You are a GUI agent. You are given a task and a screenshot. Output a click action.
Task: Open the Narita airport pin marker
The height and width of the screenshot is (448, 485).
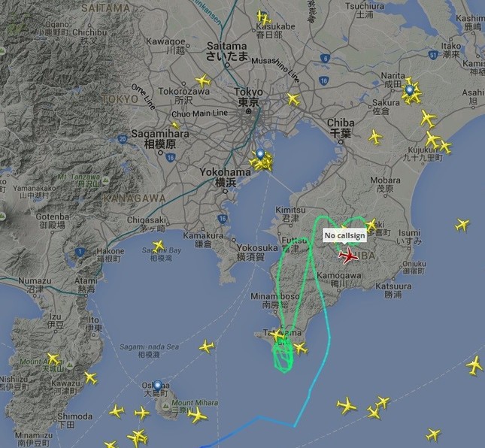point(410,90)
